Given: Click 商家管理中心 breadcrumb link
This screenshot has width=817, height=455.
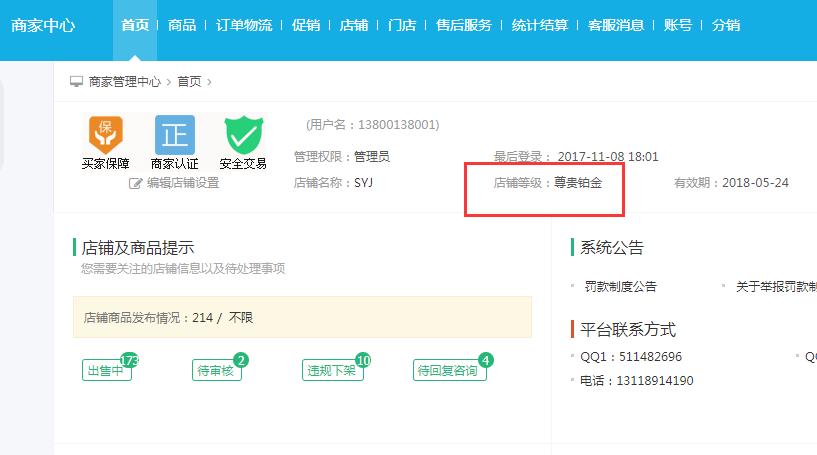Looking at the screenshot, I should coord(124,82).
